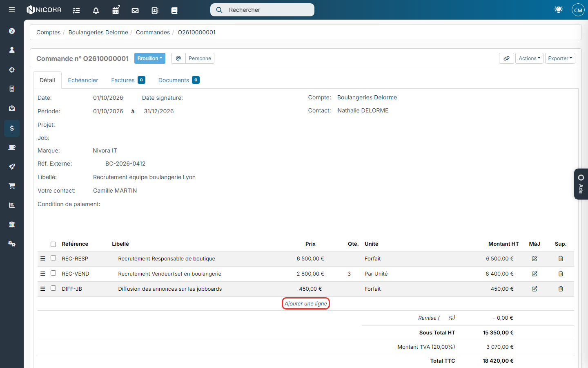Check the DIFF-JB line checkbox
The image size is (588, 368).
coord(53,288)
